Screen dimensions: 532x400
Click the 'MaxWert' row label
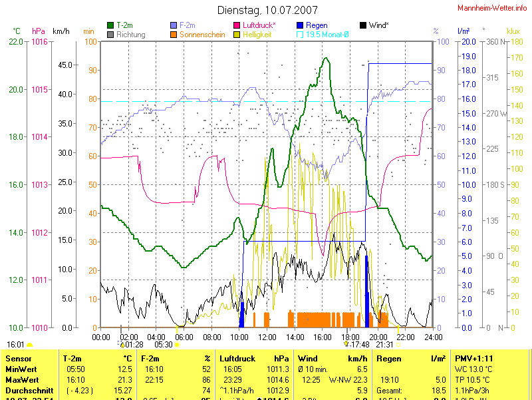tap(22, 379)
